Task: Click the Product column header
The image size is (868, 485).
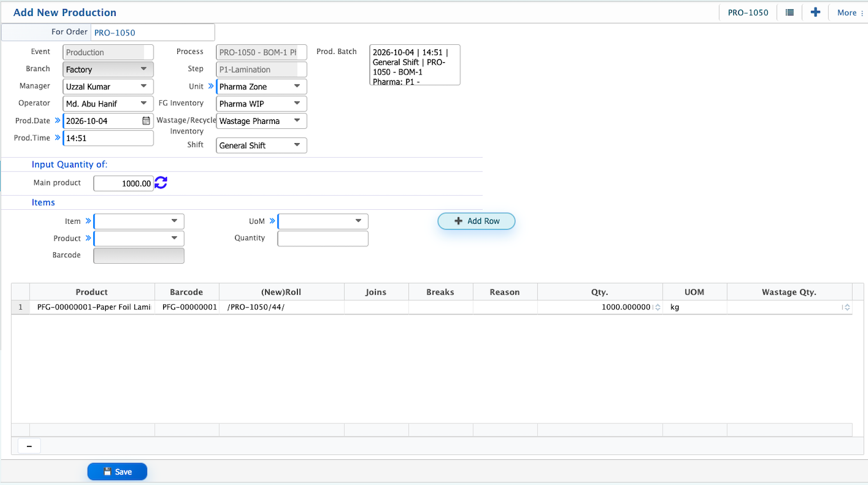Action: 92,292
